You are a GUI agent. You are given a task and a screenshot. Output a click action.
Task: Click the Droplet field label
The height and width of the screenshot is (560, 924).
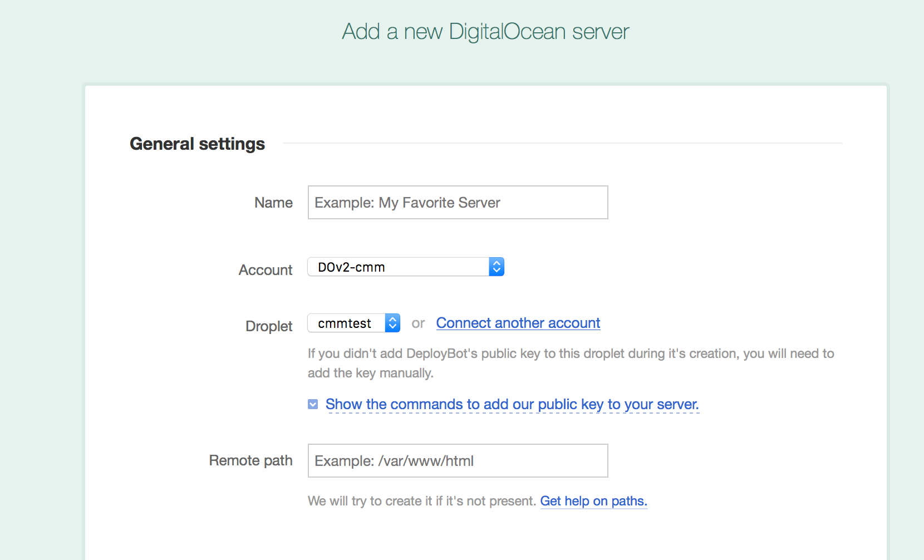(269, 326)
